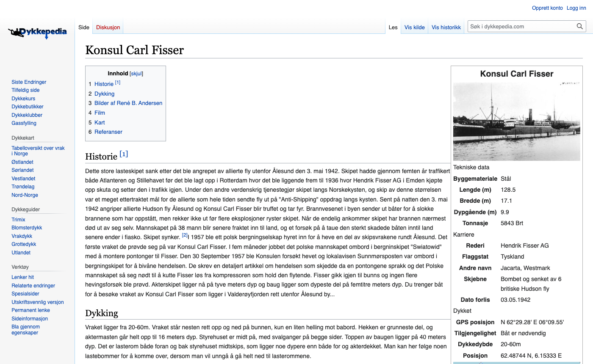Image resolution: width=593 pixels, height=364 pixels.
Task: Open the Sørlandet dive map link
Action: [22, 170]
